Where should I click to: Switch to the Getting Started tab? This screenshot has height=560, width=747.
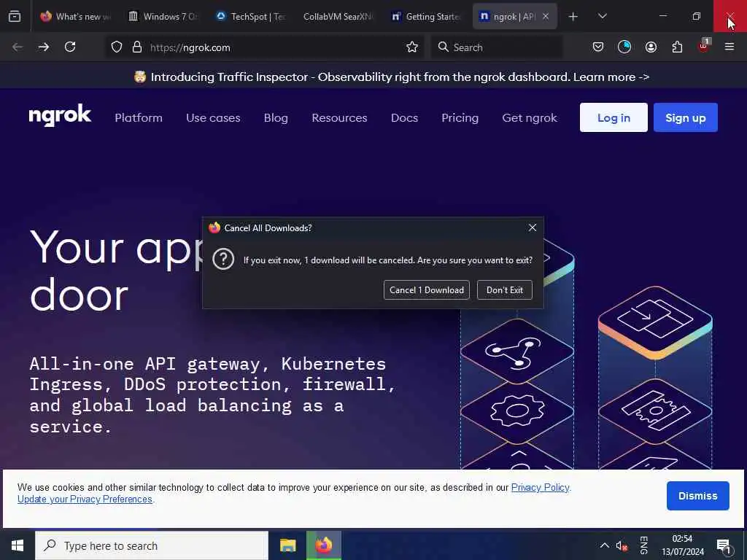point(426,16)
